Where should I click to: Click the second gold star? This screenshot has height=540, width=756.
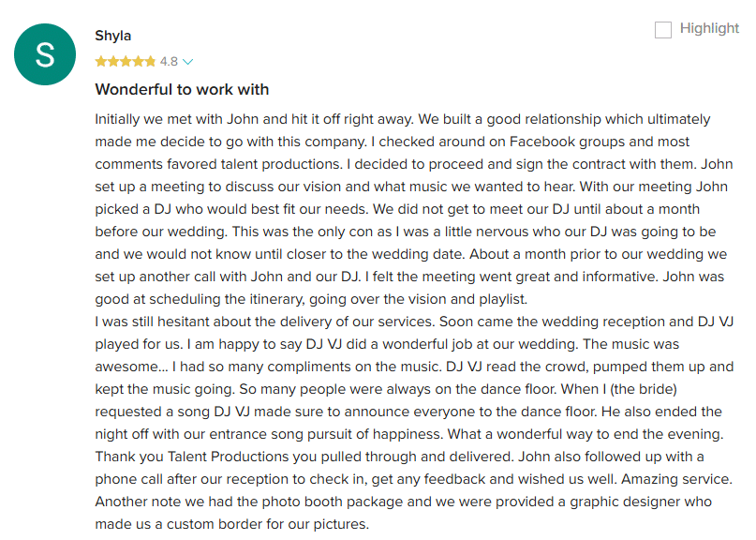click(113, 61)
